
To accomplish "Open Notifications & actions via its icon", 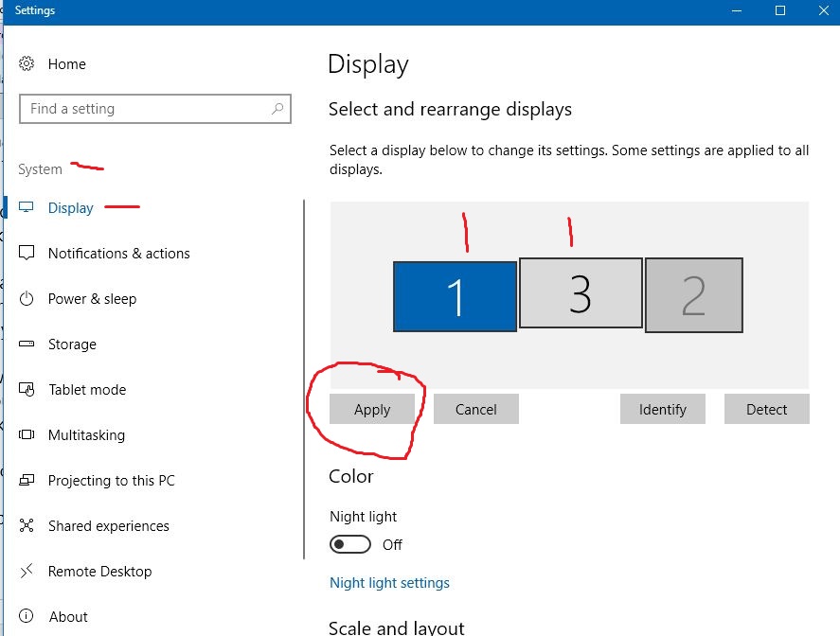I will pos(27,253).
